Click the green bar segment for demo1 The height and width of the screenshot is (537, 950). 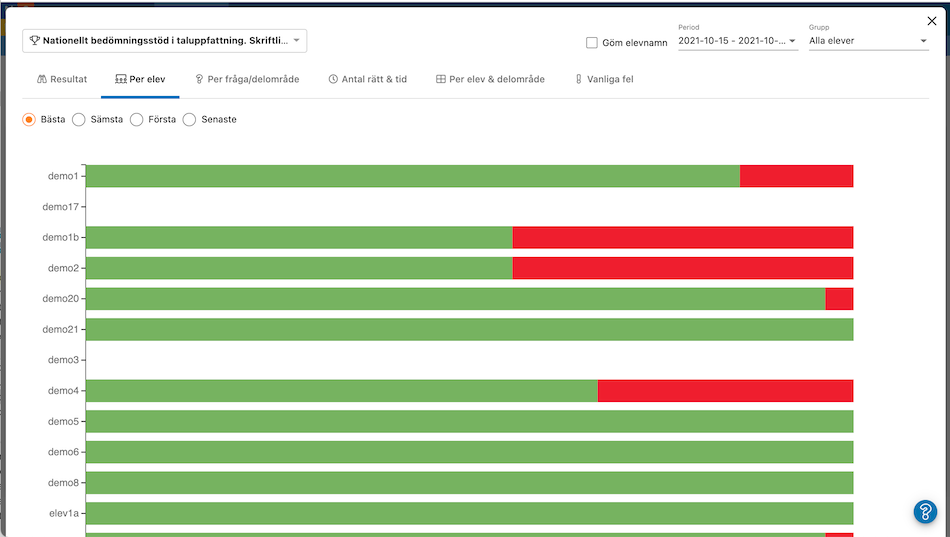413,176
